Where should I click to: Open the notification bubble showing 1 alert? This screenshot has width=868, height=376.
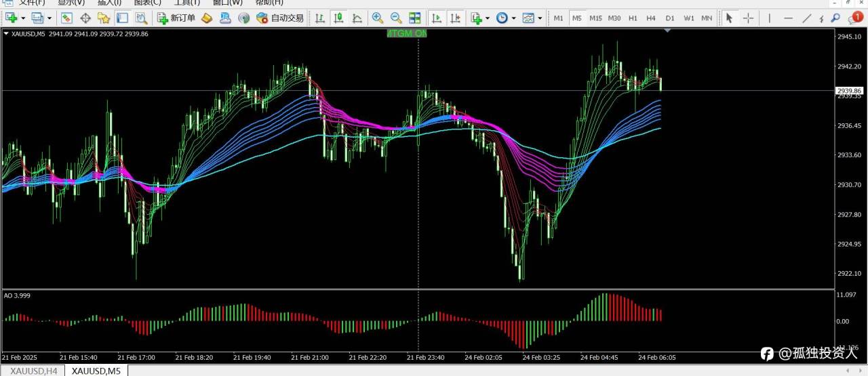pyautogui.click(x=857, y=17)
